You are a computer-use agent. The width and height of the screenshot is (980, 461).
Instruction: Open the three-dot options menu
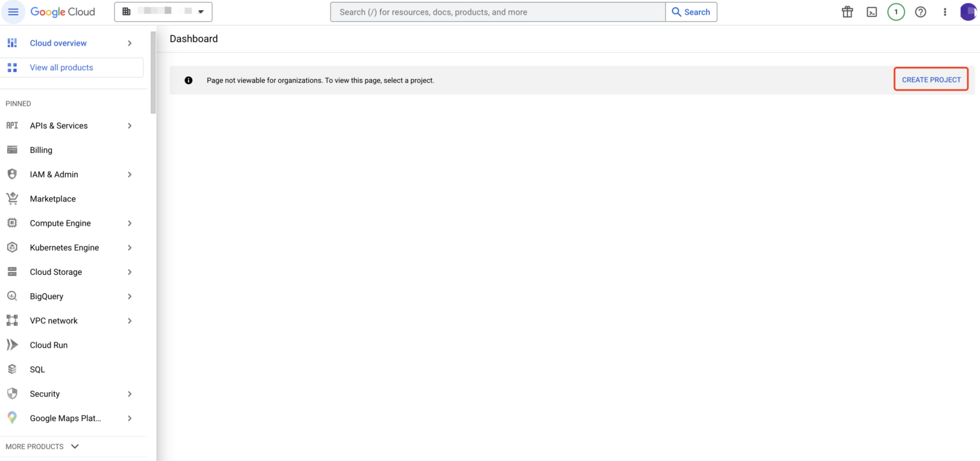coord(945,11)
